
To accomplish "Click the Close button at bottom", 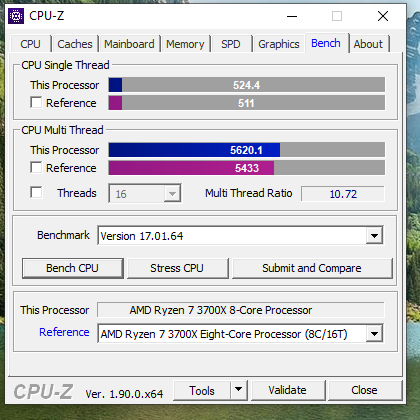I will [x=365, y=390].
